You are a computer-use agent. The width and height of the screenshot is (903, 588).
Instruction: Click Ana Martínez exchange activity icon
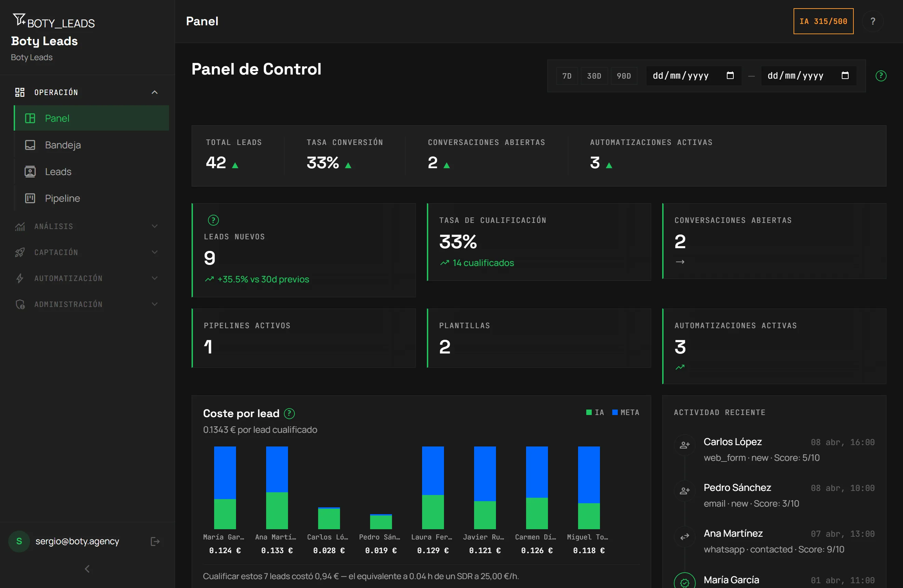684,536
